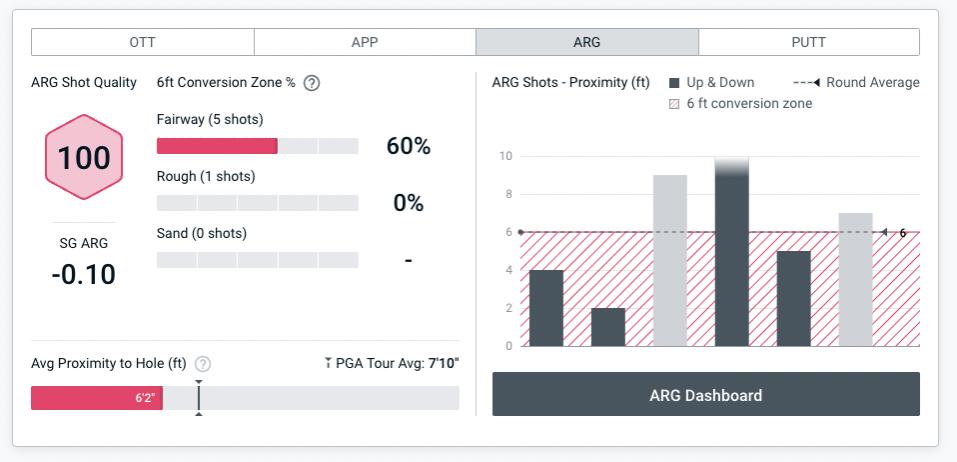Viewport: 957px width, 462px height.
Task: Click the Fairway 60% progress bar
Action: click(257, 146)
